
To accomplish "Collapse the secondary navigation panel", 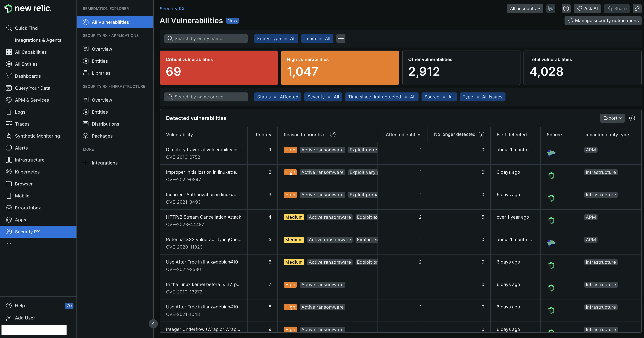I will 153,324.
